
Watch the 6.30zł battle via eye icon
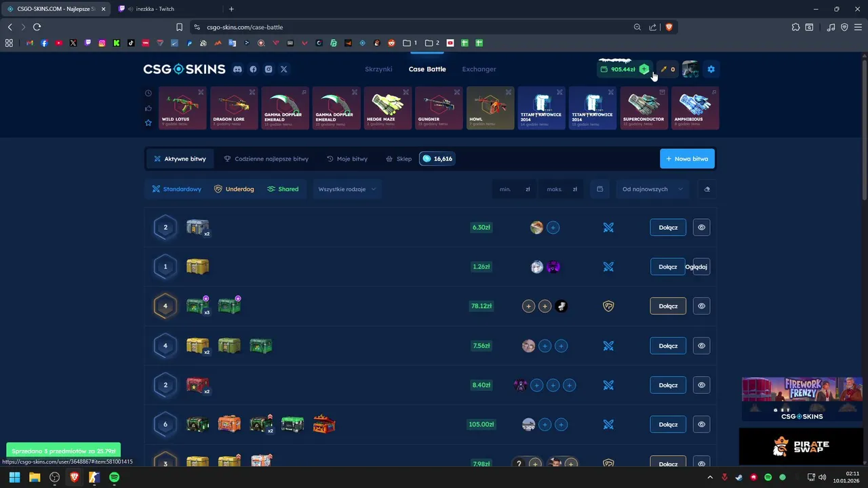tap(702, 228)
